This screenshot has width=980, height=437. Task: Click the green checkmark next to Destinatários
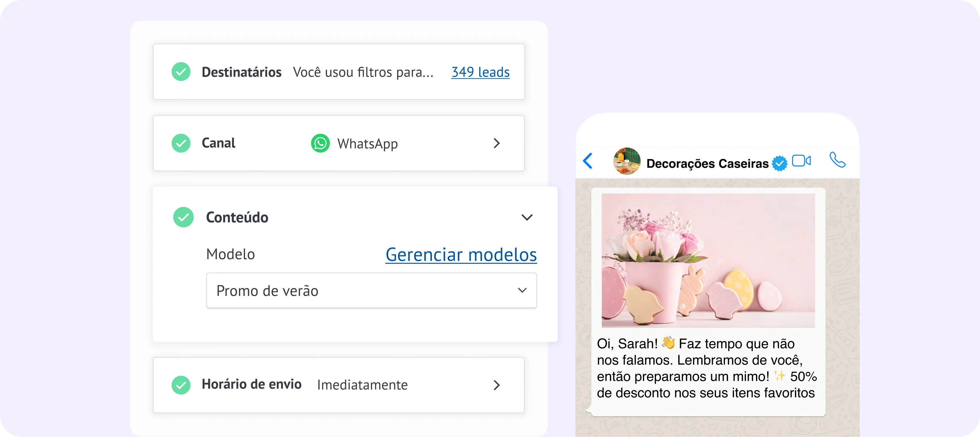tap(181, 72)
